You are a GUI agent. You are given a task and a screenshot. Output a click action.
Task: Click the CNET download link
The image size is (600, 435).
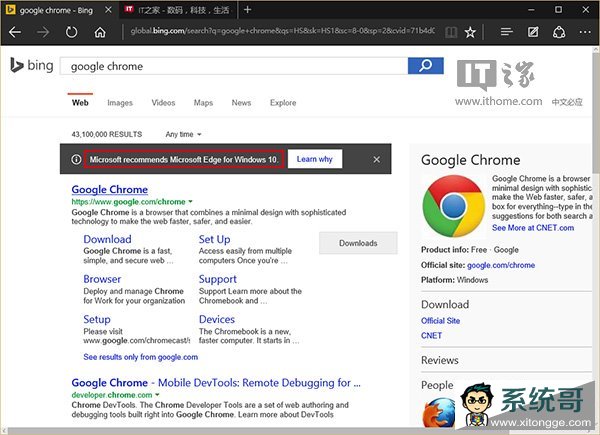[431, 336]
